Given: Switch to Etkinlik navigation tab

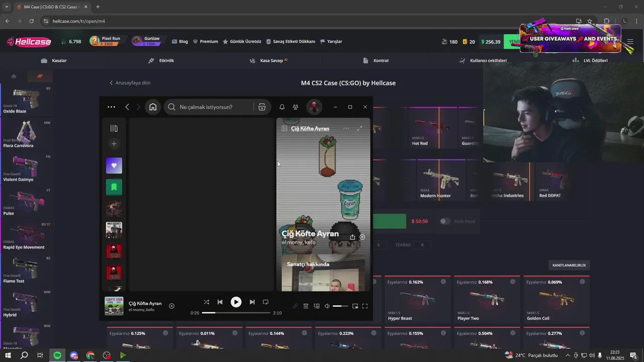Looking at the screenshot, I should click(x=161, y=60).
